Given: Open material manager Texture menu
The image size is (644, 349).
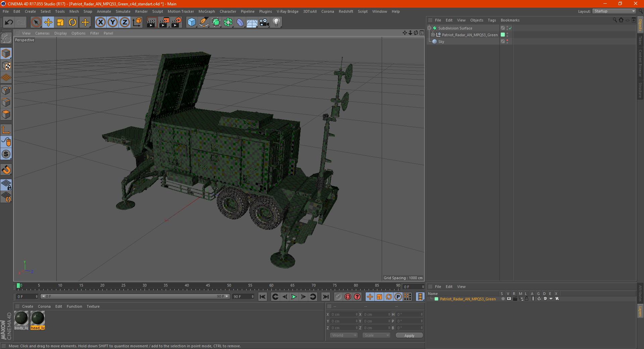Looking at the screenshot, I should (93, 306).
